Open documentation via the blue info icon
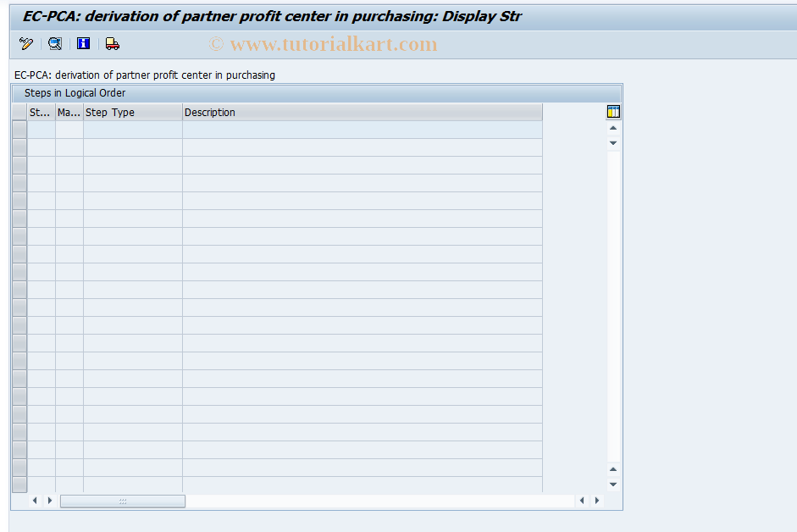Image resolution: width=797 pixels, height=532 pixels. [x=82, y=43]
